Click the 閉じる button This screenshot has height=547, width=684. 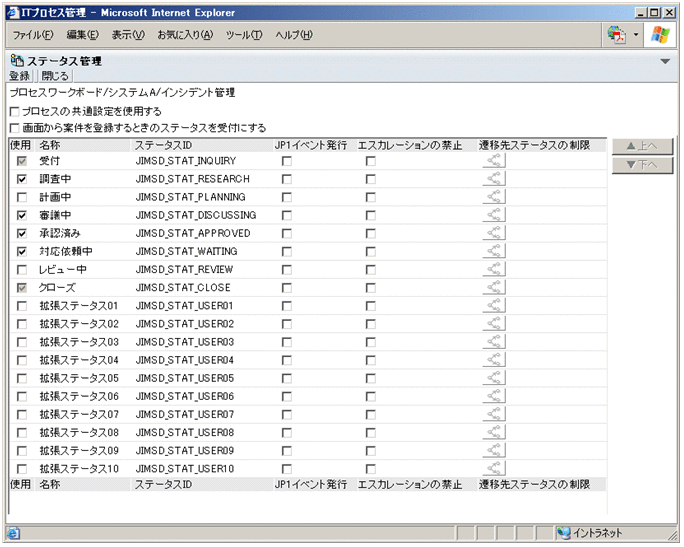(55, 76)
